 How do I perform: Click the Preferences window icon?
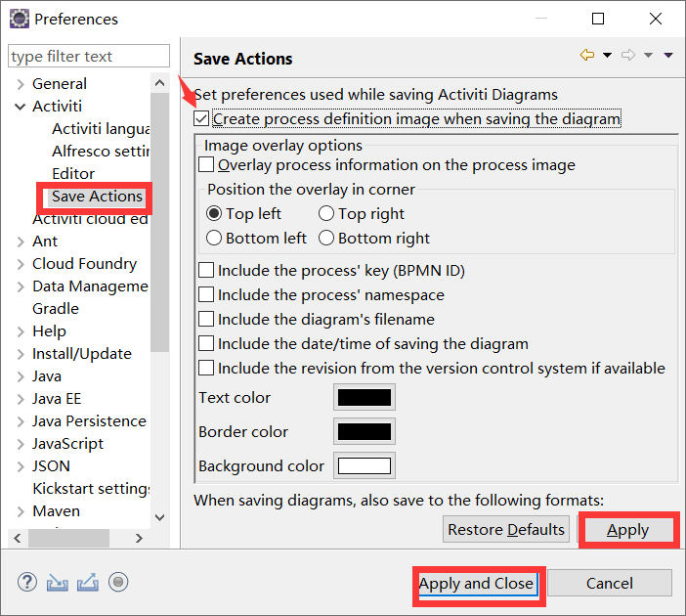[x=20, y=20]
